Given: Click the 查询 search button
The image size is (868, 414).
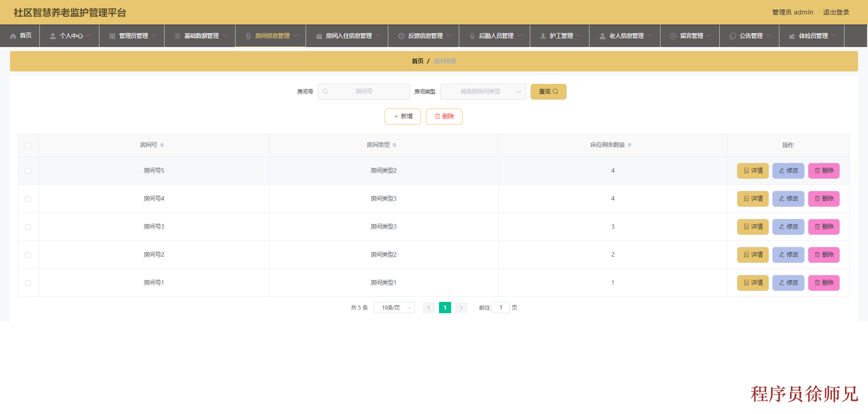Looking at the screenshot, I should (x=548, y=92).
